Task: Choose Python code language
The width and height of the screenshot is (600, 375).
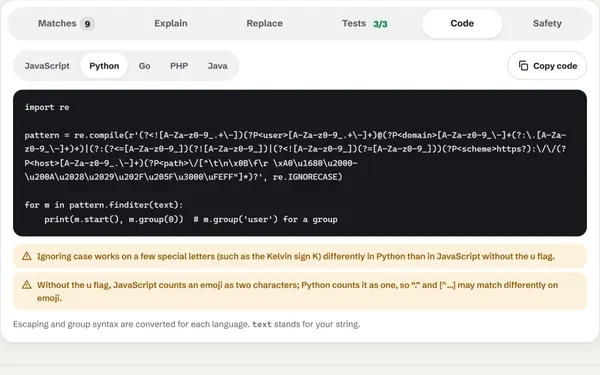Action: (x=104, y=66)
